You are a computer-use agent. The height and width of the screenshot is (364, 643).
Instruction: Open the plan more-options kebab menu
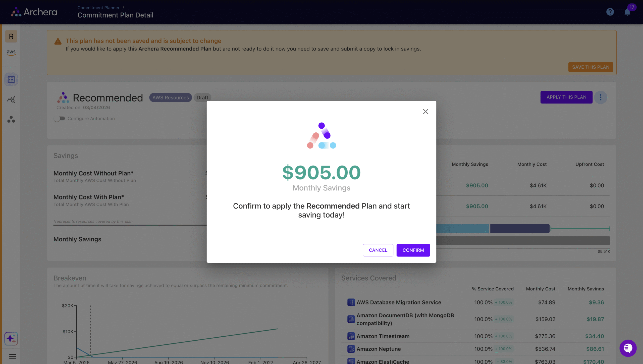[x=601, y=97]
